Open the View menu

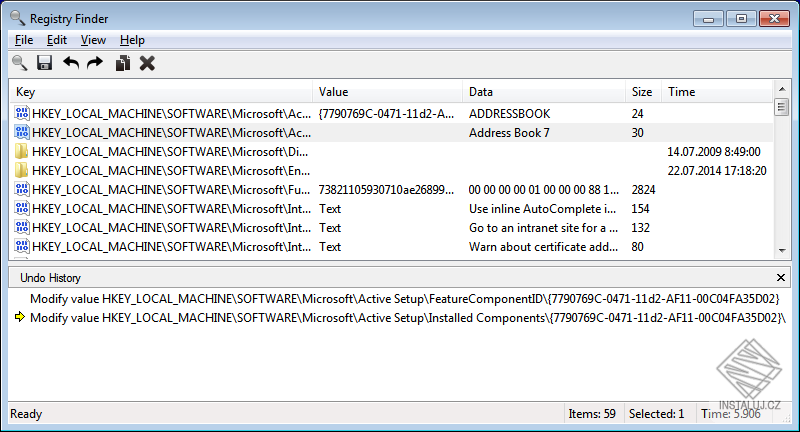(93, 40)
